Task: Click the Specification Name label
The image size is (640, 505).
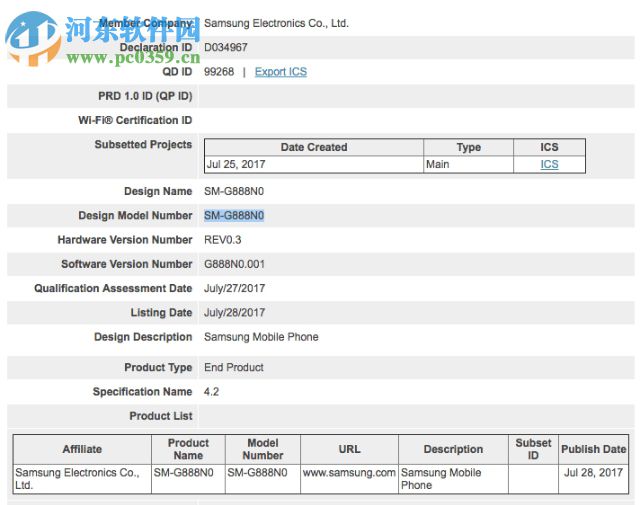Action: pos(142,392)
